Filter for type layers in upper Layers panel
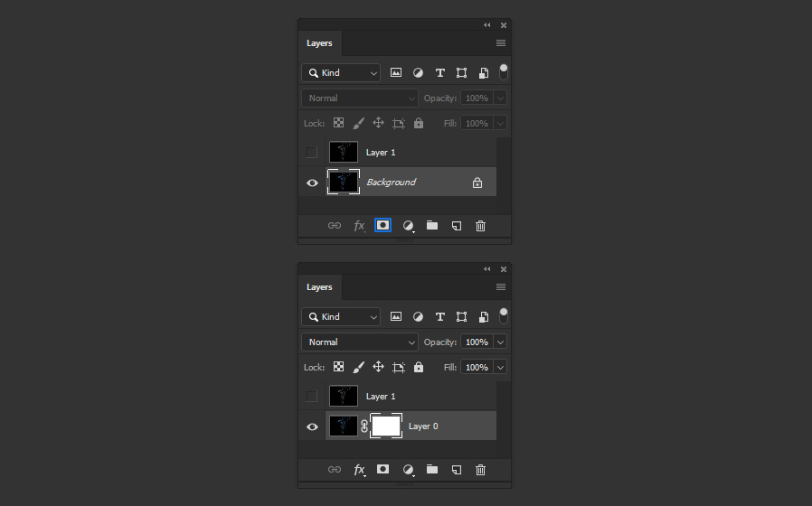This screenshot has height=506, width=812. (439, 73)
